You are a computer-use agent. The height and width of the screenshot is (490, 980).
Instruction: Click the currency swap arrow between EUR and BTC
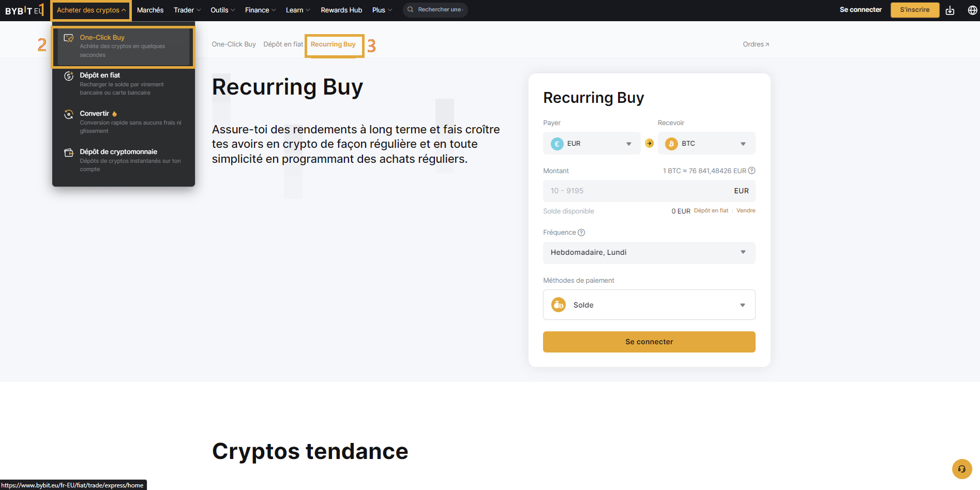tap(649, 143)
